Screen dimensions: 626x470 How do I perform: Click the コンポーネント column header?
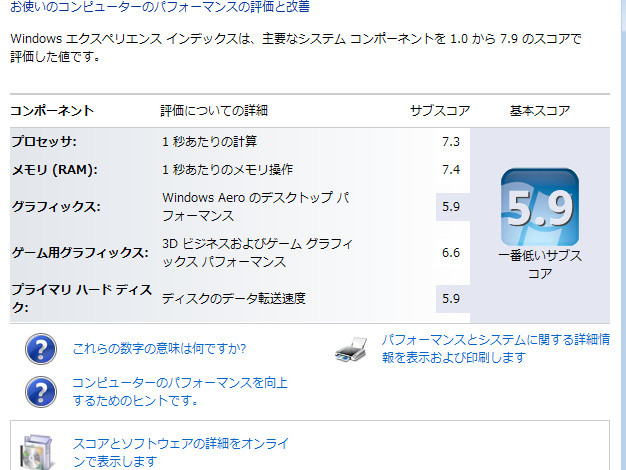click(x=52, y=111)
